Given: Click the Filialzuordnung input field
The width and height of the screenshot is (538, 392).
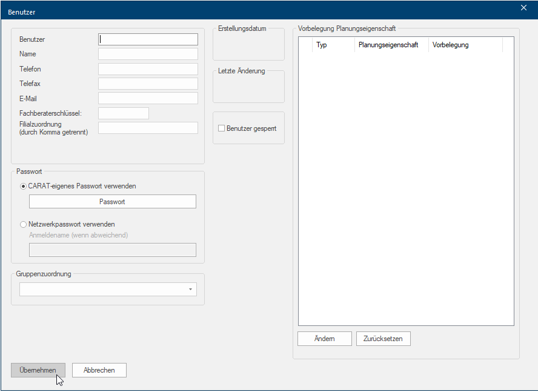Looking at the screenshot, I should click(x=148, y=128).
